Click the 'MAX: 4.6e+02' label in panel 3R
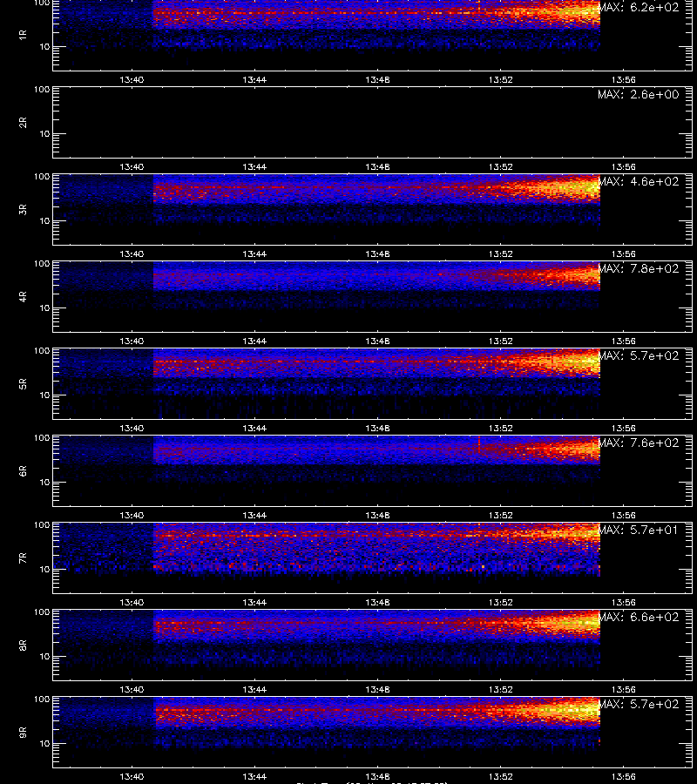697x784 pixels. pyautogui.click(x=639, y=181)
